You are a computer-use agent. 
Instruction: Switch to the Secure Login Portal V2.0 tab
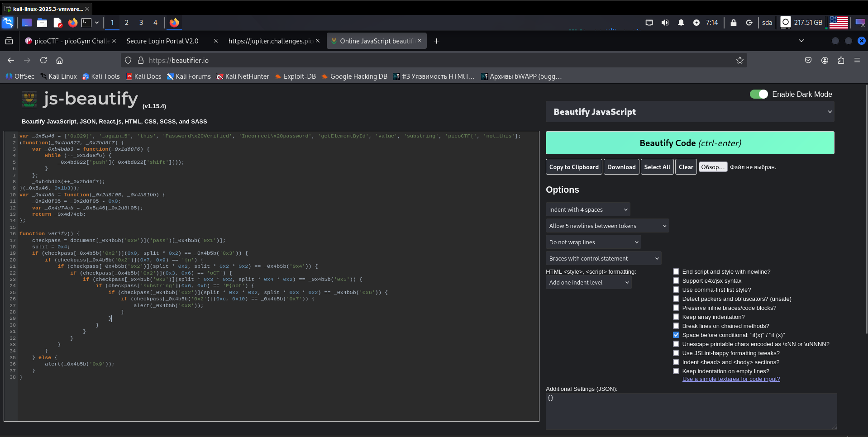coord(162,41)
